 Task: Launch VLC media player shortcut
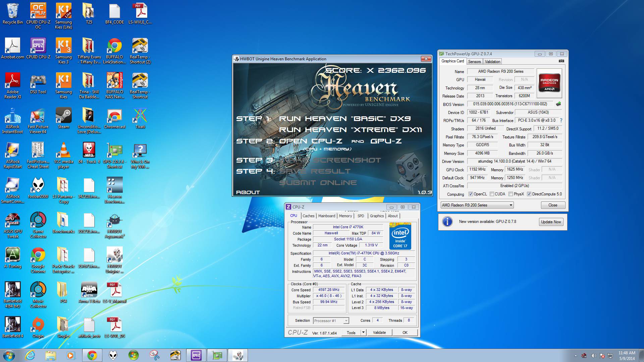tap(63, 155)
